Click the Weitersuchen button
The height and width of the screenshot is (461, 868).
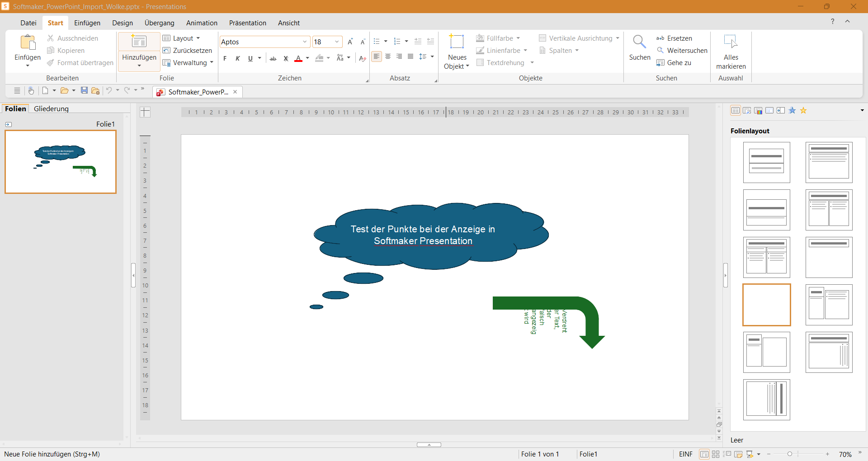pos(682,51)
